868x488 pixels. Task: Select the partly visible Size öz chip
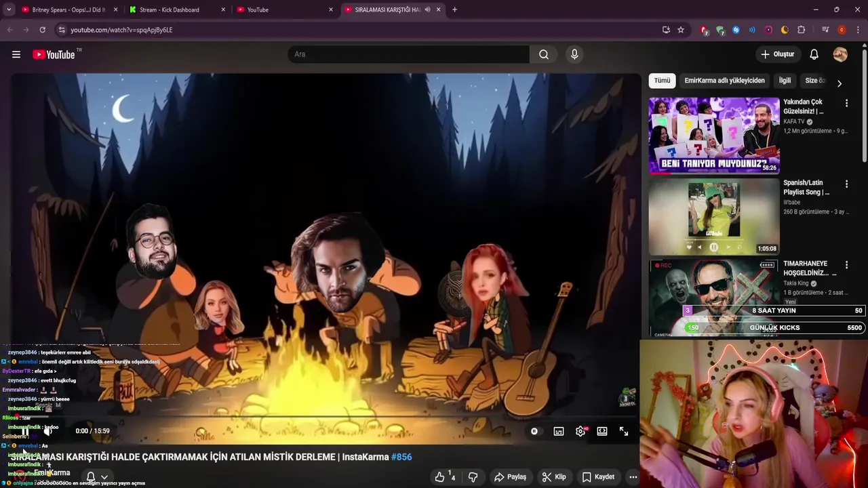coord(814,81)
